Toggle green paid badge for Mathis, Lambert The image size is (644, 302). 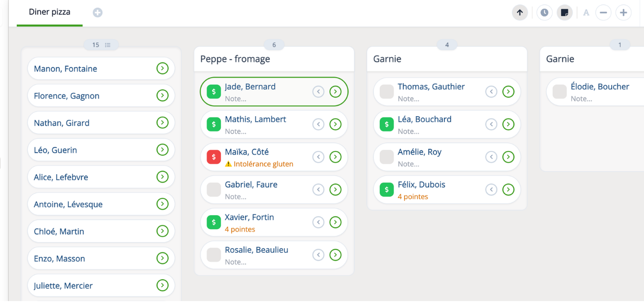pos(214,124)
